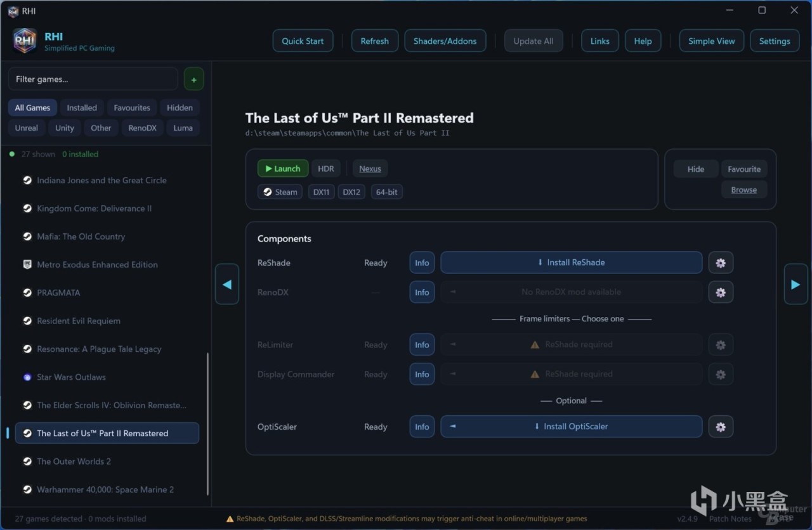Open ReLimiter Info
Image resolution: width=812 pixels, height=530 pixels.
422,345
